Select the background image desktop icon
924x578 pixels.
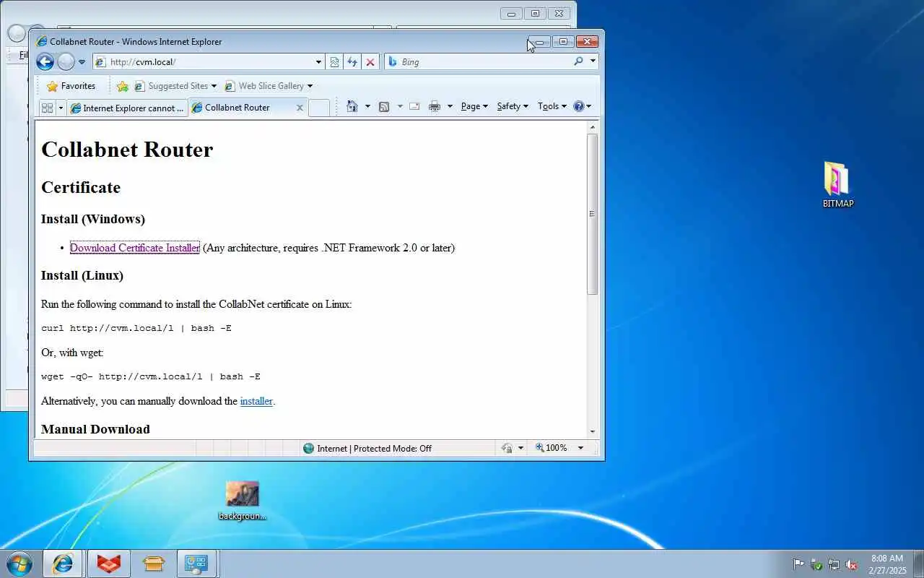tap(242, 501)
